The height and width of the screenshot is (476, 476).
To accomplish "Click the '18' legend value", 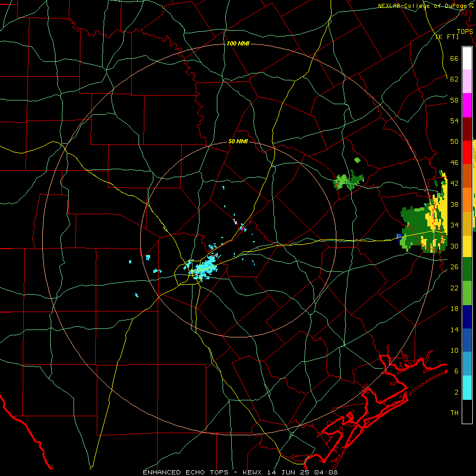I will tap(454, 309).
